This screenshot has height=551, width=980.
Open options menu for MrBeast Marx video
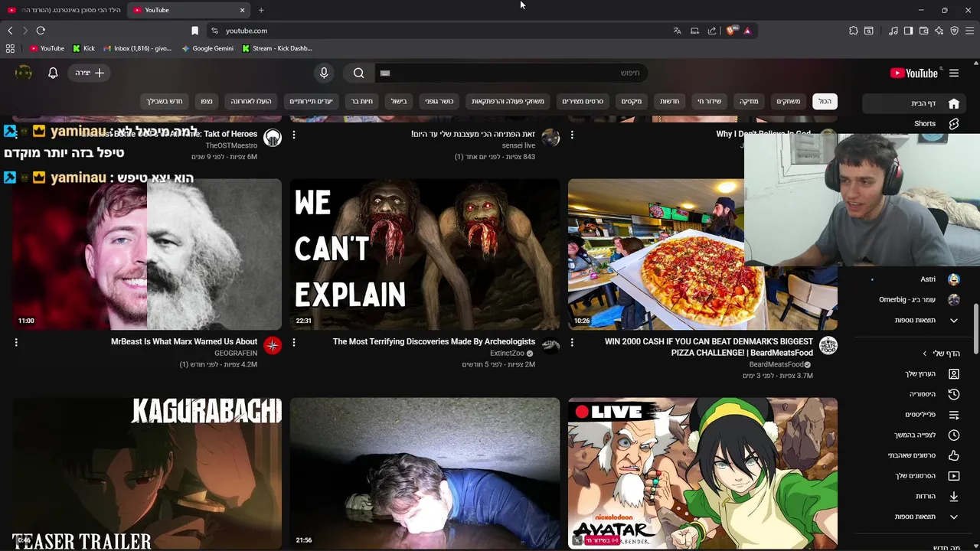(x=16, y=342)
